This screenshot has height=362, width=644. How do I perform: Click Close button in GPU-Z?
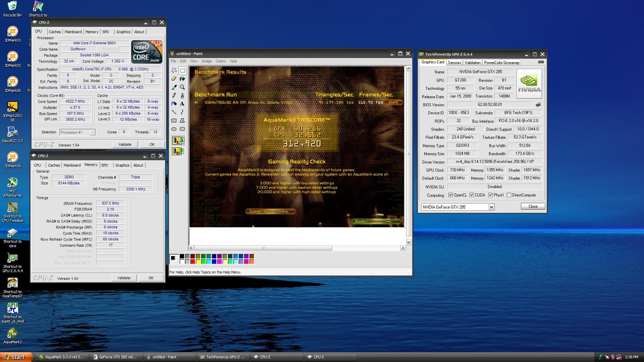[x=533, y=206]
